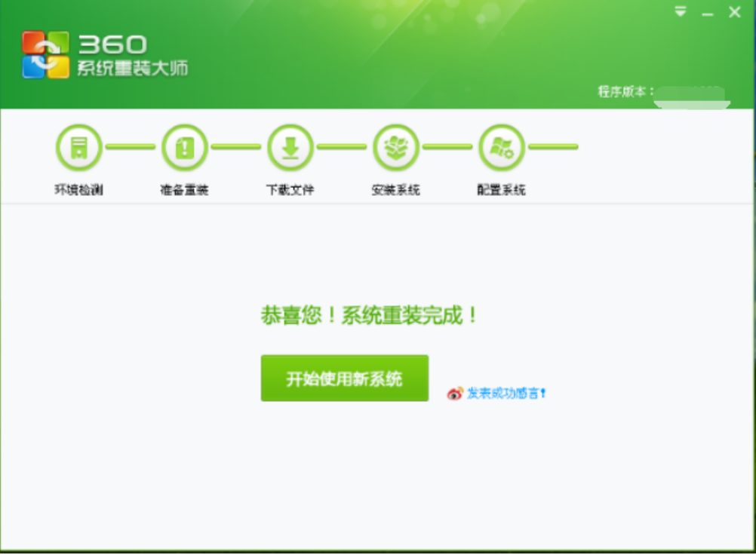The width and height of the screenshot is (756, 555).
Task: Select the 环境检测 environment check step icon
Action: tap(78, 148)
